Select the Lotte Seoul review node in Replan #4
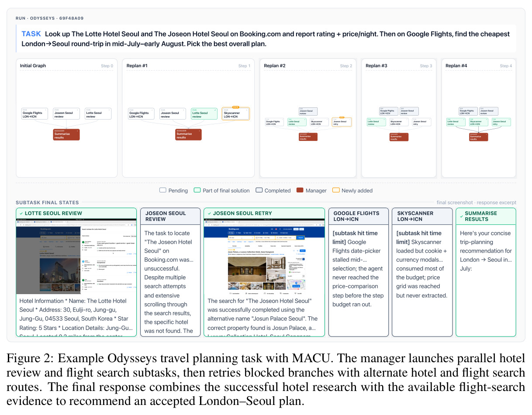The width and height of the screenshot is (532, 415). pos(456,122)
